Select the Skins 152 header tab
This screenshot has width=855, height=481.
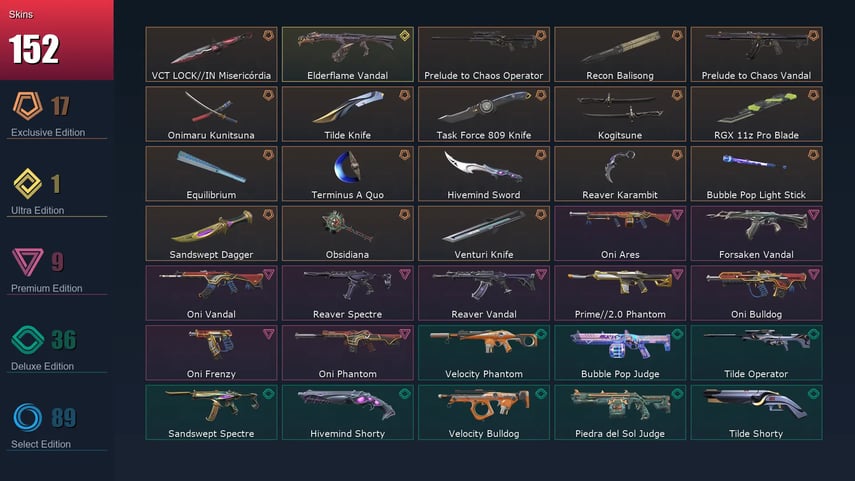tap(57, 40)
